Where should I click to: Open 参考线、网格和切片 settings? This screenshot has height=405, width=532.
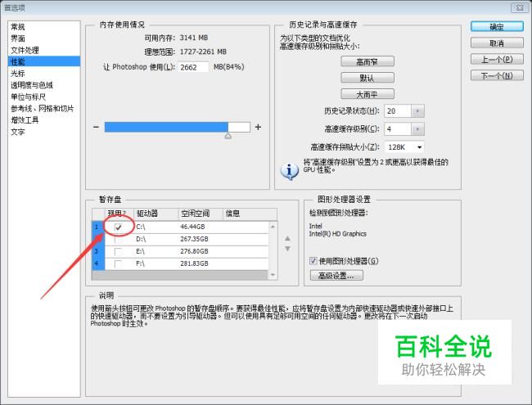point(42,109)
